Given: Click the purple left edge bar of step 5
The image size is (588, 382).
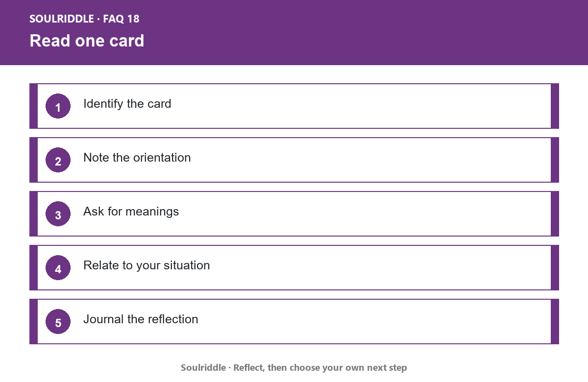Looking at the screenshot, I should click(x=33, y=321).
